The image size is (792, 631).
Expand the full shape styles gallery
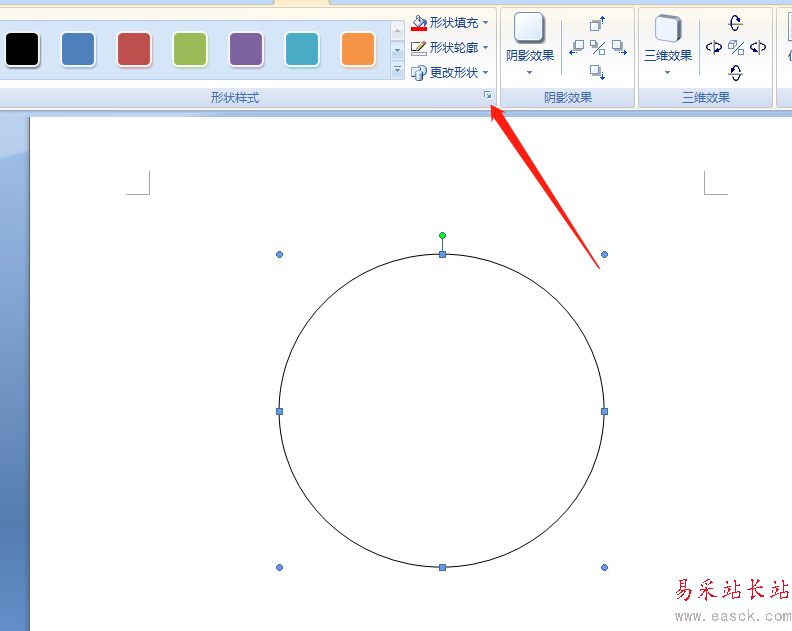398,70
